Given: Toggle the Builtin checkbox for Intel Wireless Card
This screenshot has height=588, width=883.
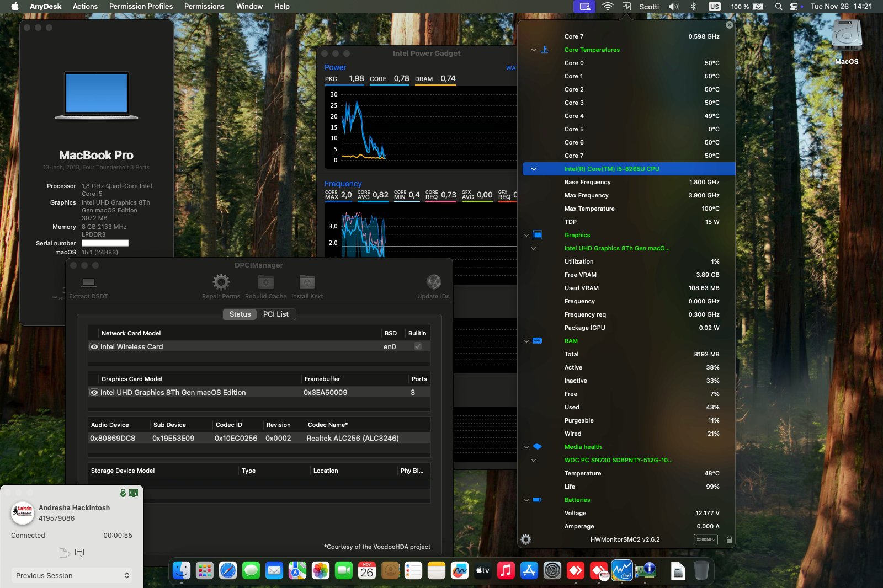Looking at the screenshot, I should click(418, 346).
